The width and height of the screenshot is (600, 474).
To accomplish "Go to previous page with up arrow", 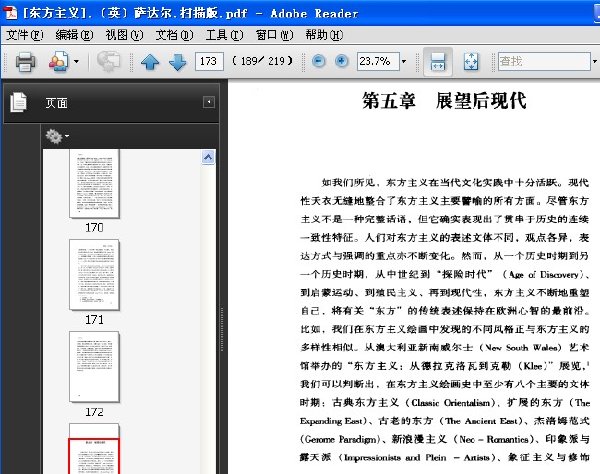I will [x=150, y=62].
